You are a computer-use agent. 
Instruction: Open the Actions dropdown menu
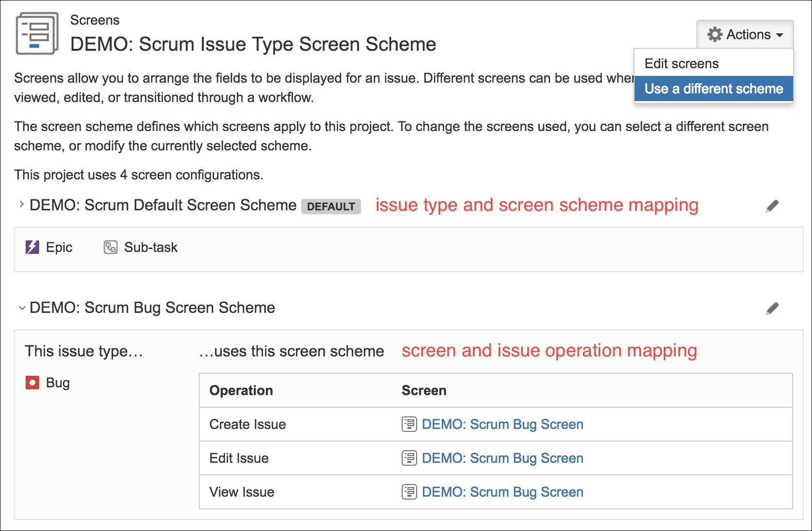[745, 34]
